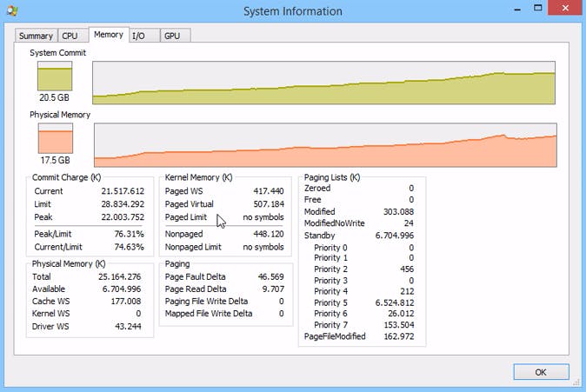Click the Priority 2 value 456
The image size is (586, 392).
coord(407,269)
